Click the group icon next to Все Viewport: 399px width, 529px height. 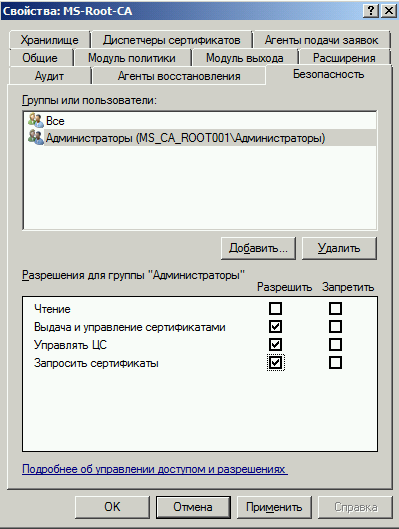tap(36, 120)
